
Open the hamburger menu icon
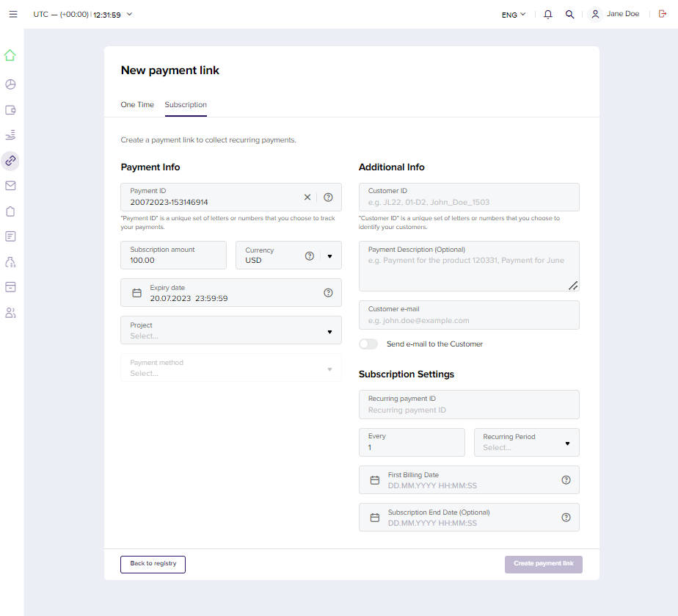pyautogui.click(x=13, y=15)
